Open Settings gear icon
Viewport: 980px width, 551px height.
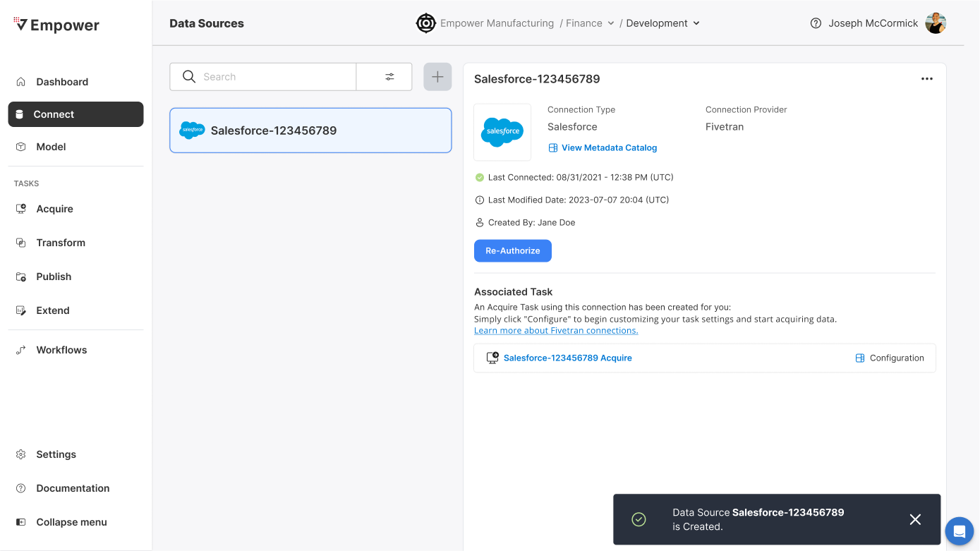coord(21,454)
